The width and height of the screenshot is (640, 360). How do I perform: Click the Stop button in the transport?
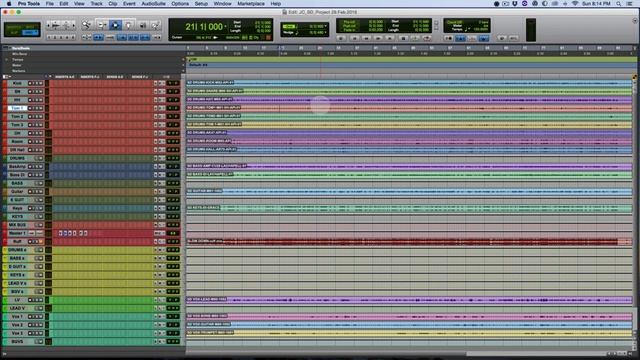403,38
